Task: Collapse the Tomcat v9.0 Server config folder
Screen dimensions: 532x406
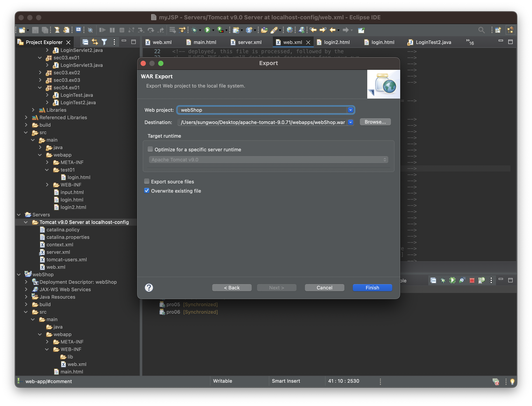Action: [26, 222]
